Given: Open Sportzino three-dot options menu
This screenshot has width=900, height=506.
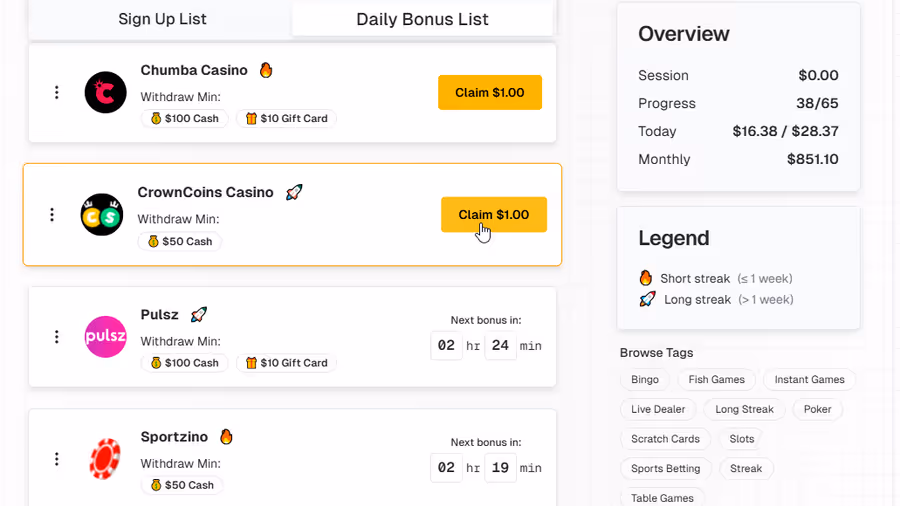Looking at the screenshot, I should 57,459.
